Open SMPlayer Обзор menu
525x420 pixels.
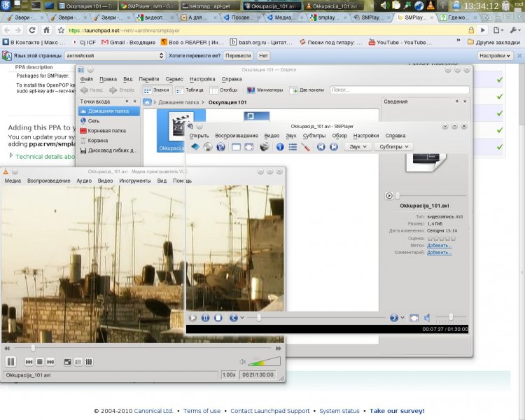point(339,136)
